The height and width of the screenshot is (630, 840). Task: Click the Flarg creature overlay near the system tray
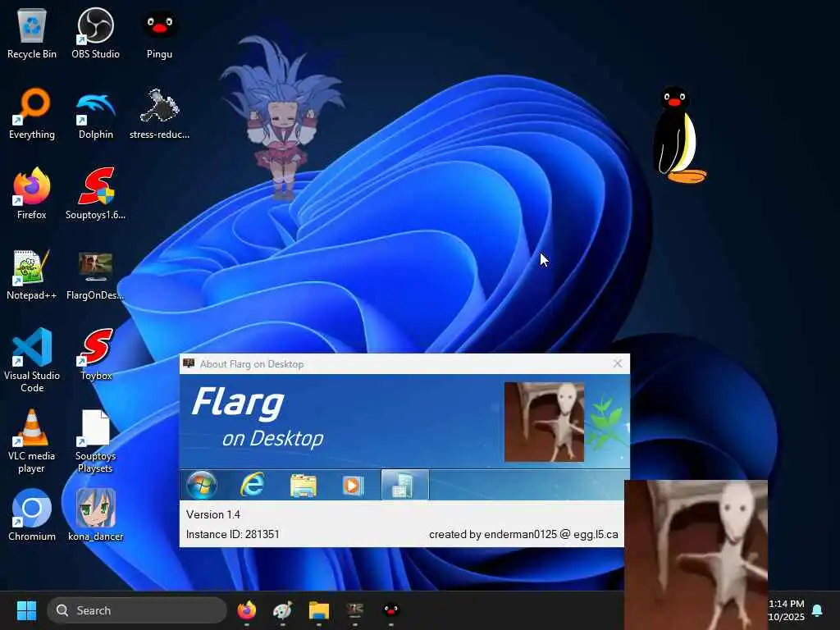tap(696, 555)
